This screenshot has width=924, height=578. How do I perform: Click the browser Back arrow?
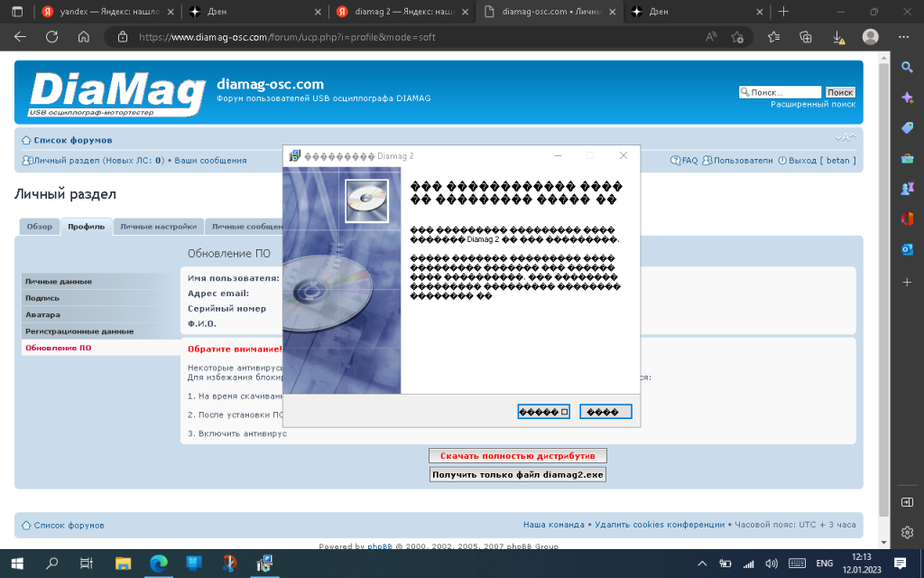click(x=20, y=36)
